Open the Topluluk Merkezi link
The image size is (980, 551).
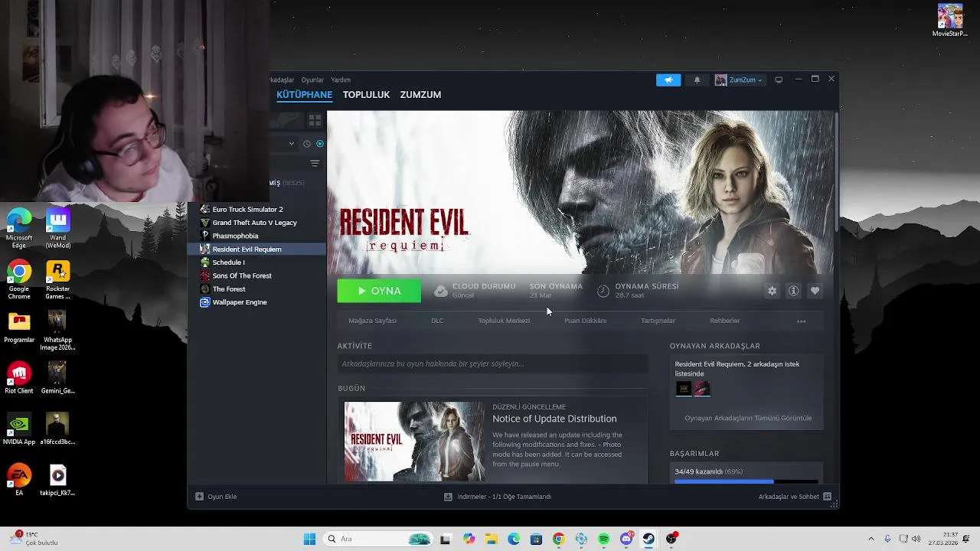504,321
